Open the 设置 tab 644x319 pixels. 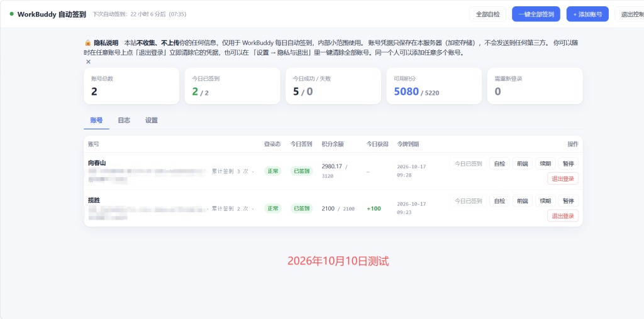[151, 120]
